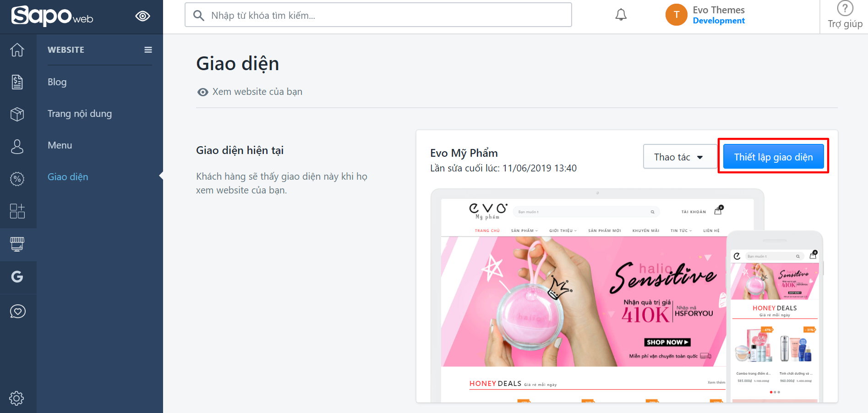Viewport: 868px width, 413px height.
Task: Open the Menu navigation item
Action: point(60,145)
